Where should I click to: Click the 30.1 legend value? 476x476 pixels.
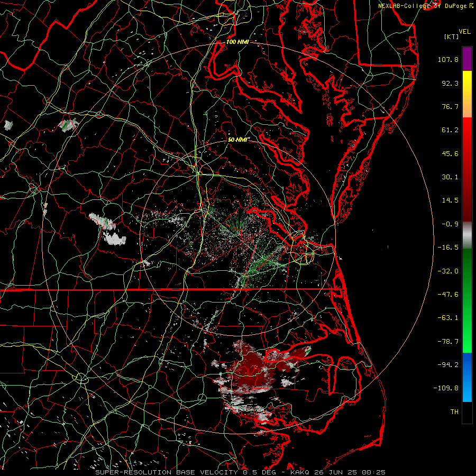pos(450,177)
